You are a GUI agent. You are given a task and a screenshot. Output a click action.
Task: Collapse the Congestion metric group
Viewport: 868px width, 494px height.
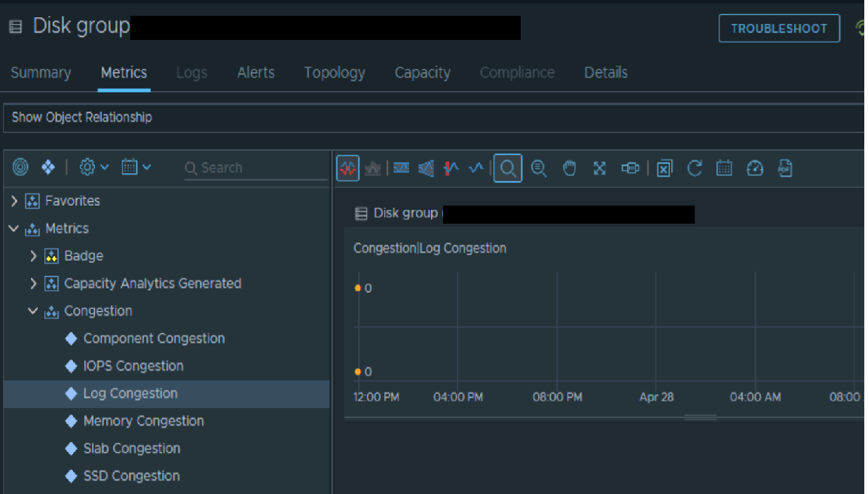click(x=33, y=311)
